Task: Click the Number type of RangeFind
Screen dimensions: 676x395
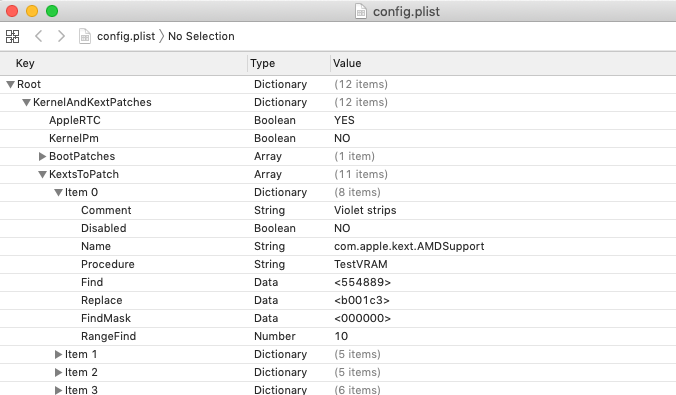Action: 275,336
